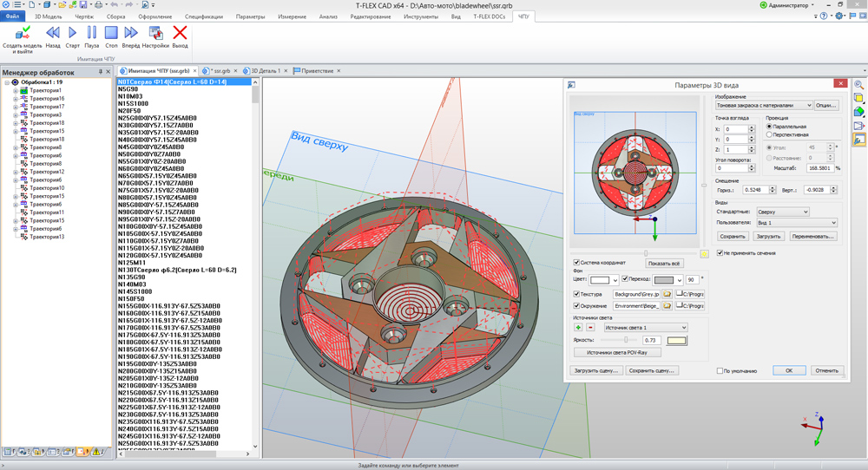Add a light source with green plus
This screenshot has height=470, width=868.
[x=577, y=327]
